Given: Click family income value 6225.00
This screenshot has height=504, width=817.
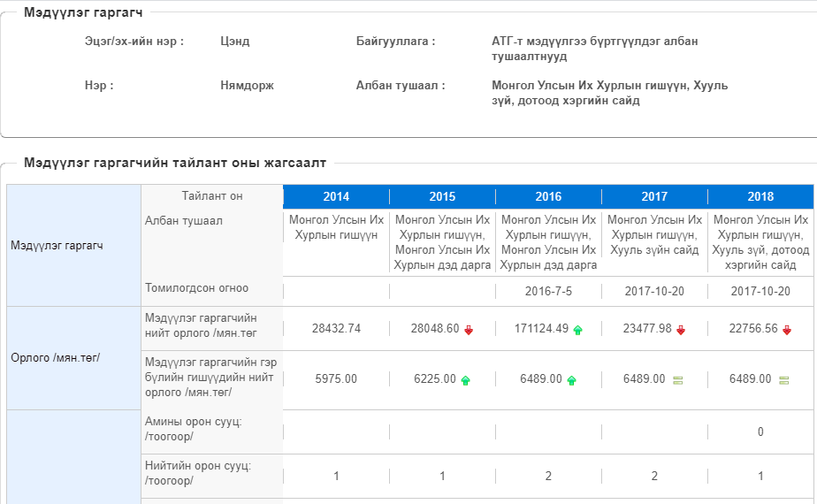Looking at the screenshot, I should click(434, 379).
